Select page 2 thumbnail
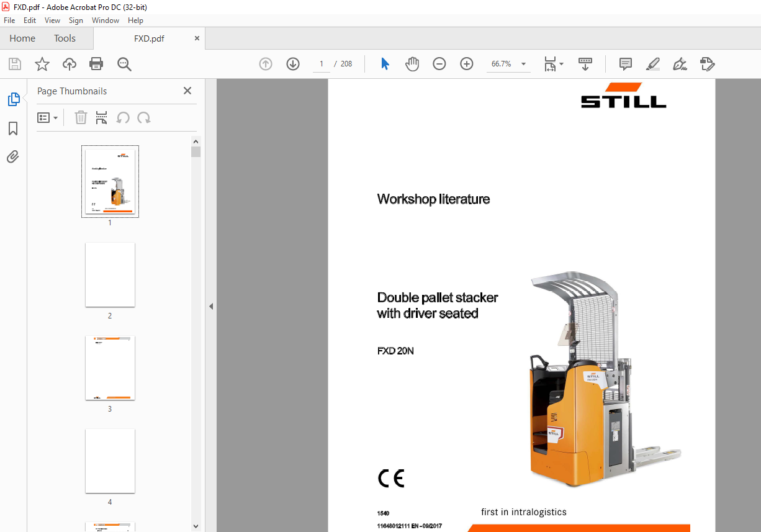 (x=110, y=275)
